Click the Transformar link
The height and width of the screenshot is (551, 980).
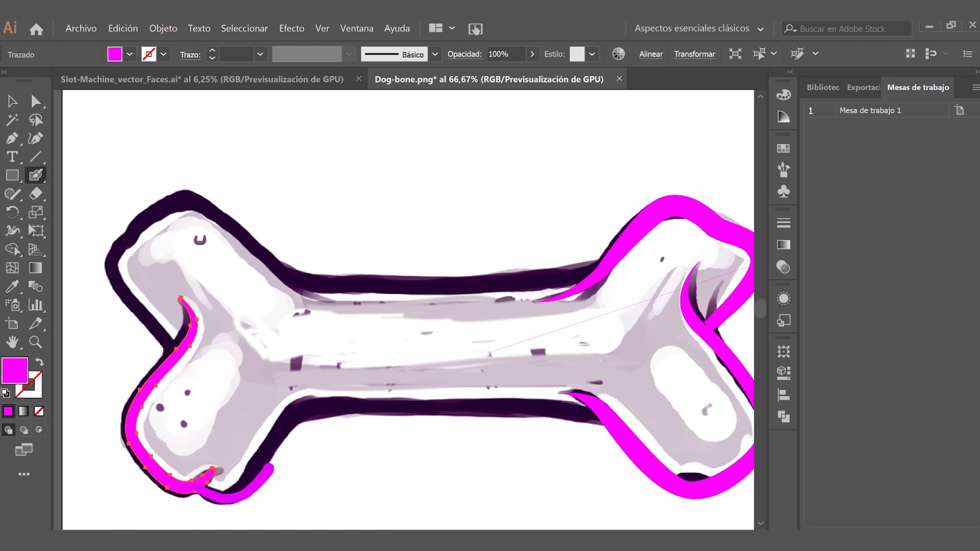click(695, 54)
